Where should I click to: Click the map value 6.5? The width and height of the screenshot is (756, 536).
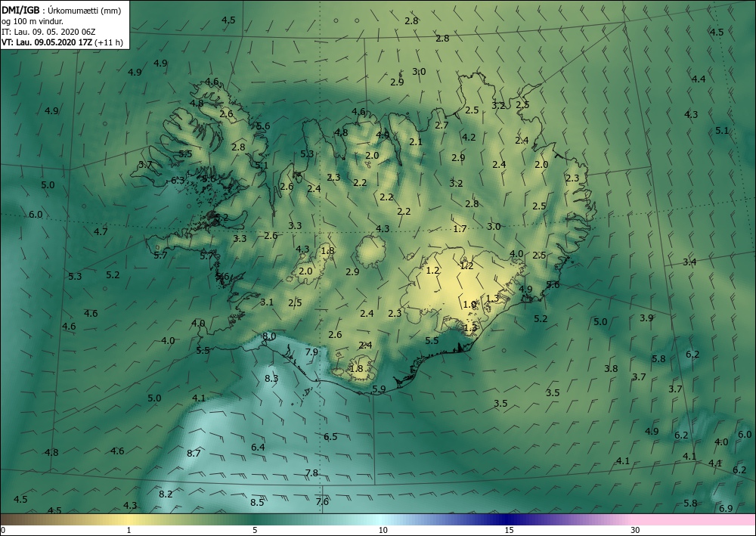(330, 437)
